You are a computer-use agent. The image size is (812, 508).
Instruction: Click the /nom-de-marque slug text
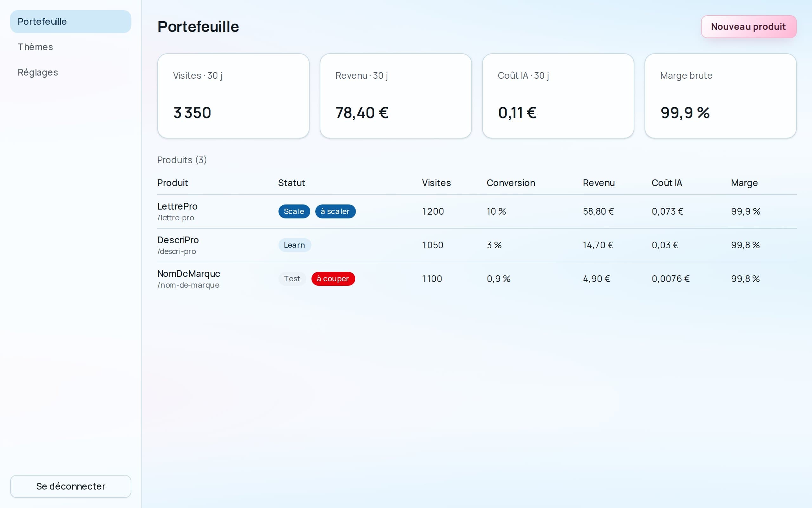click(188, 285)
